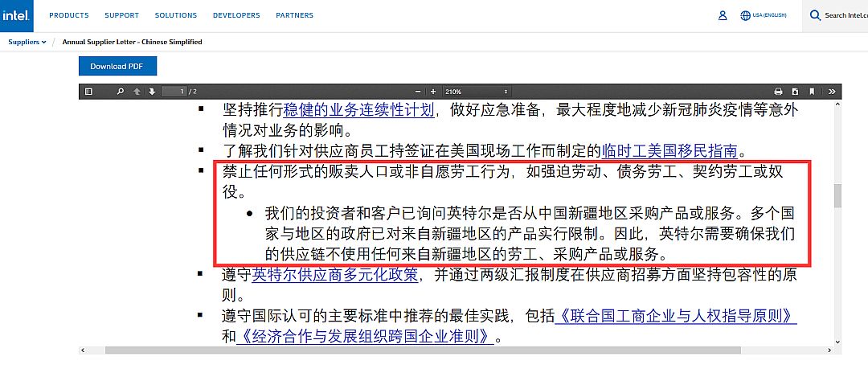
Task: Click the search magnifier icon
Action: [x=815, y=15]
